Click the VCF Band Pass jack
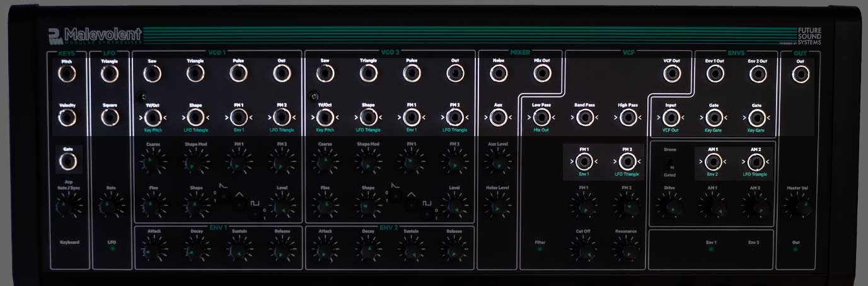The width and height of the screenshot is (868, 286). (585, 118)
